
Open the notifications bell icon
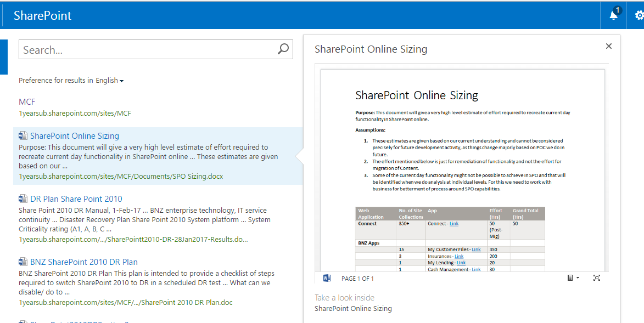(x=614, y=15)
